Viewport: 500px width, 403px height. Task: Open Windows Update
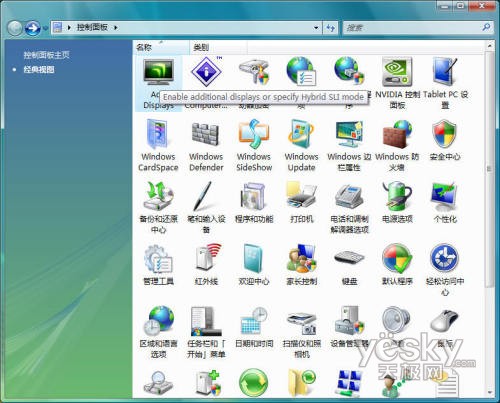[x=301, y=146]
